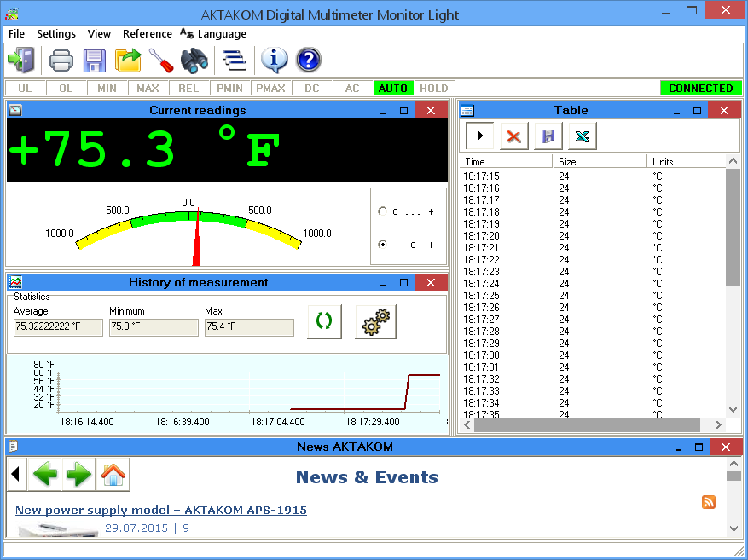Sort table by Units column header
The height and width of the screenshot is (560, 748).
pyautogui.click(x=686, y=162)
